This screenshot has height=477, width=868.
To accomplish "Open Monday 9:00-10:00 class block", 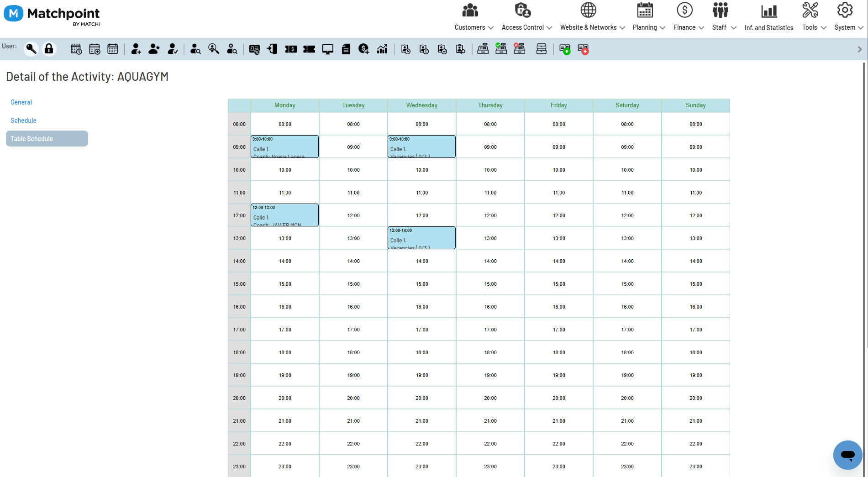I will pyautogui.click(x=284, y=147).
